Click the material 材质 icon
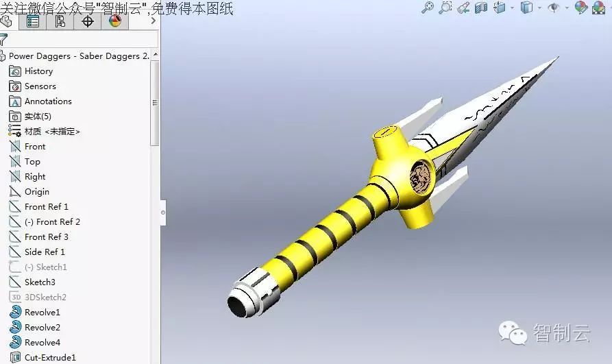Image resolution: width=612 pixels, height=364 pixels. click(15, 131)
